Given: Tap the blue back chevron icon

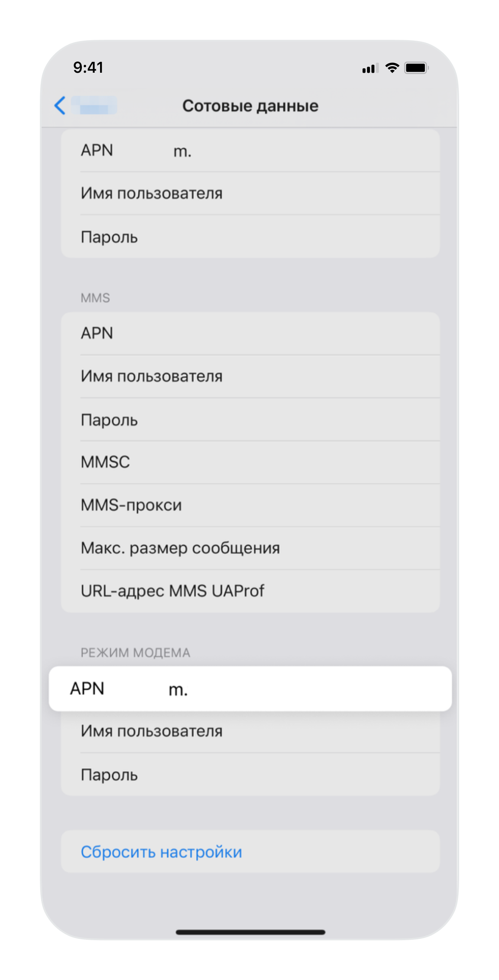Looking at the screenshot, I should point(60,106).
